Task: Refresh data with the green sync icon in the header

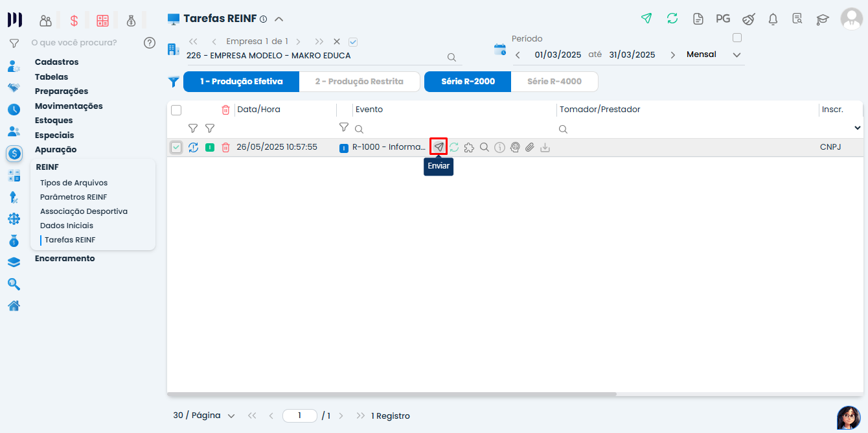Action: tap(672, 19)
